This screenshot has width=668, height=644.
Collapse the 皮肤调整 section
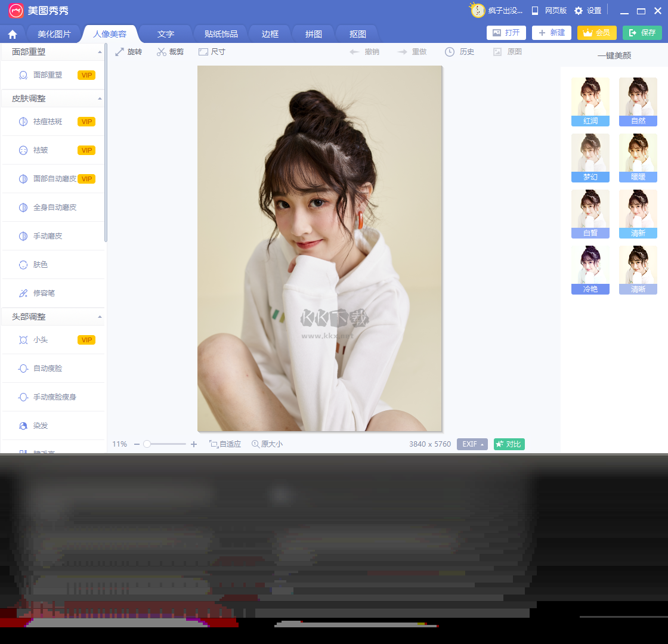click(100, 98)
